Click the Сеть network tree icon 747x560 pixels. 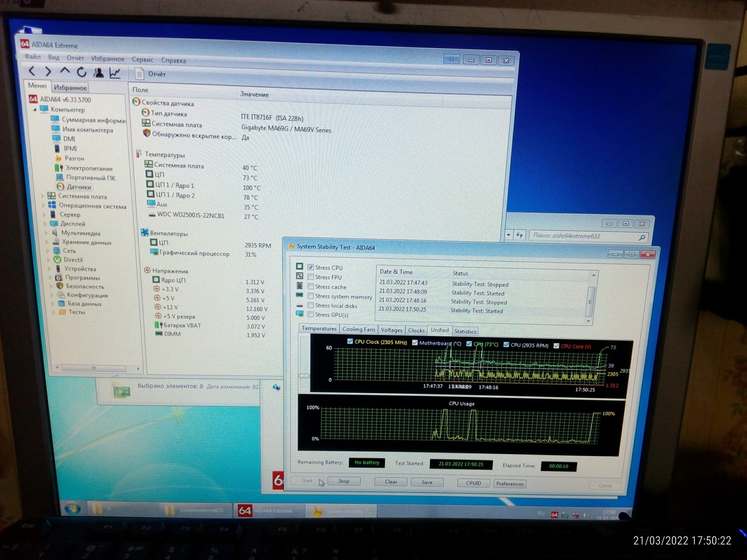point(56,251)
